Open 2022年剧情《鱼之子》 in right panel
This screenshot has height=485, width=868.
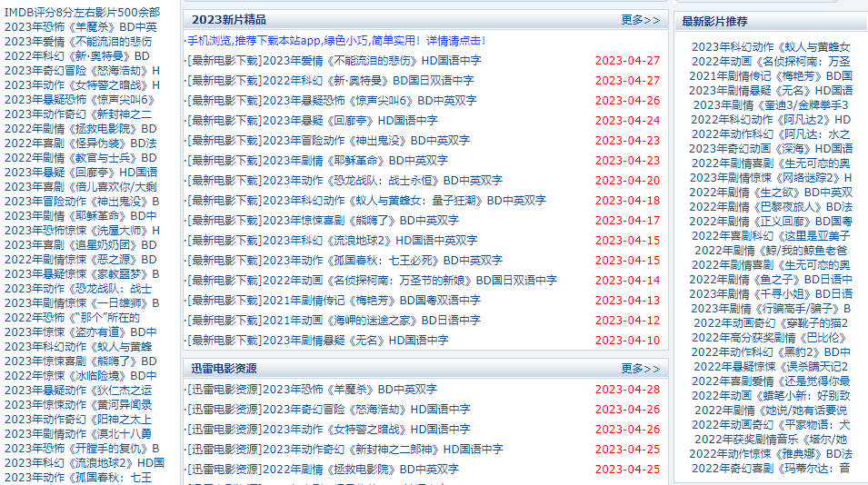pyautogui.click(x=771, y=279)
